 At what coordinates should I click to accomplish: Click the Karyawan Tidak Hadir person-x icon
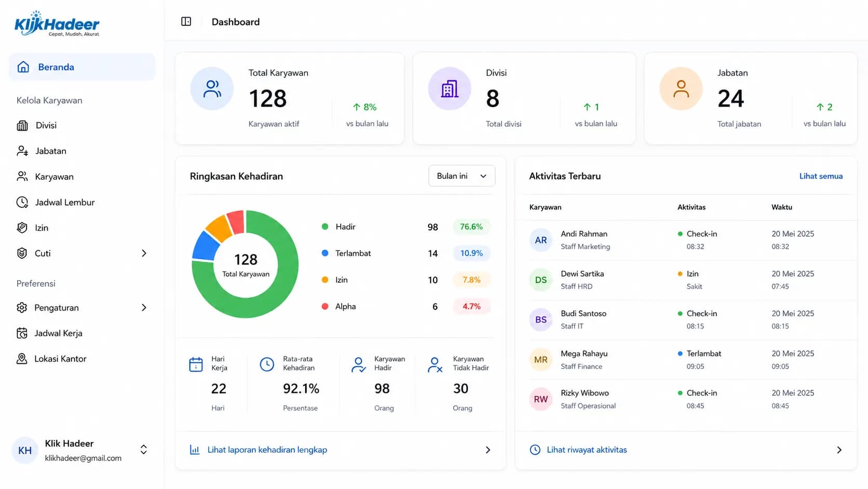point(435,364)
